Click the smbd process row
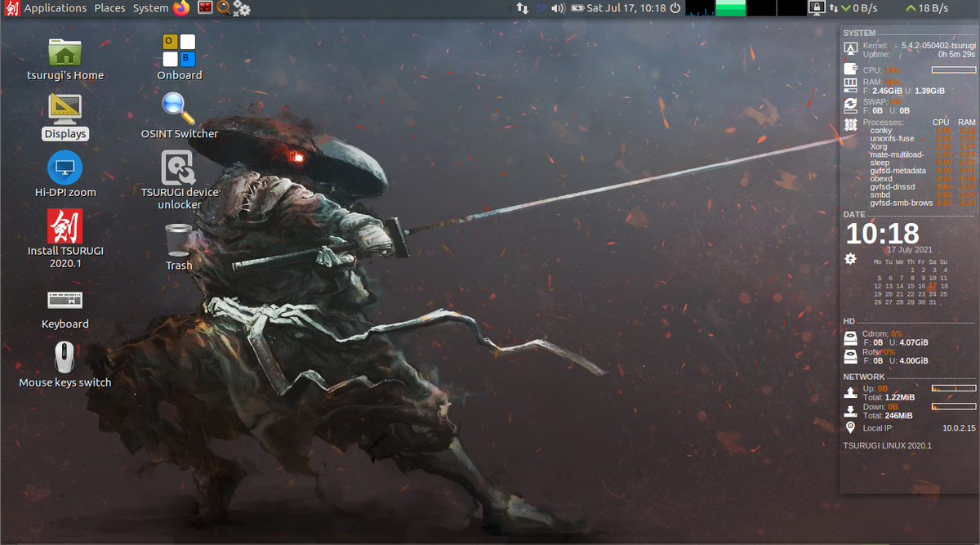 click(923, 194)
